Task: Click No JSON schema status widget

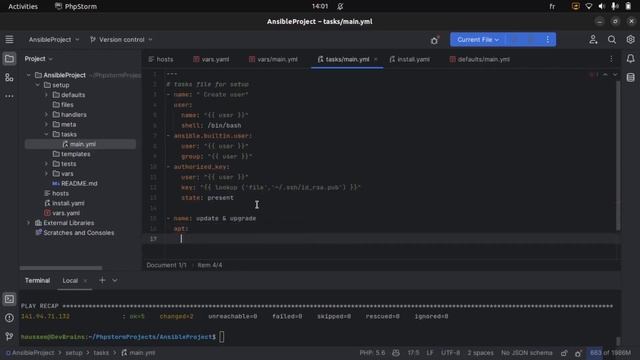Action: (527, 353)
